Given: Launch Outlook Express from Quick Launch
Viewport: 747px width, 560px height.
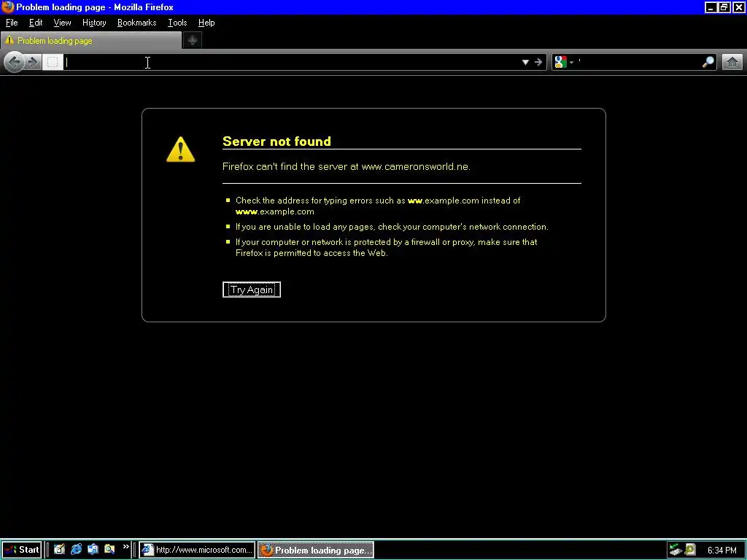Looking at the screenshot, I should tap(93, 550).
